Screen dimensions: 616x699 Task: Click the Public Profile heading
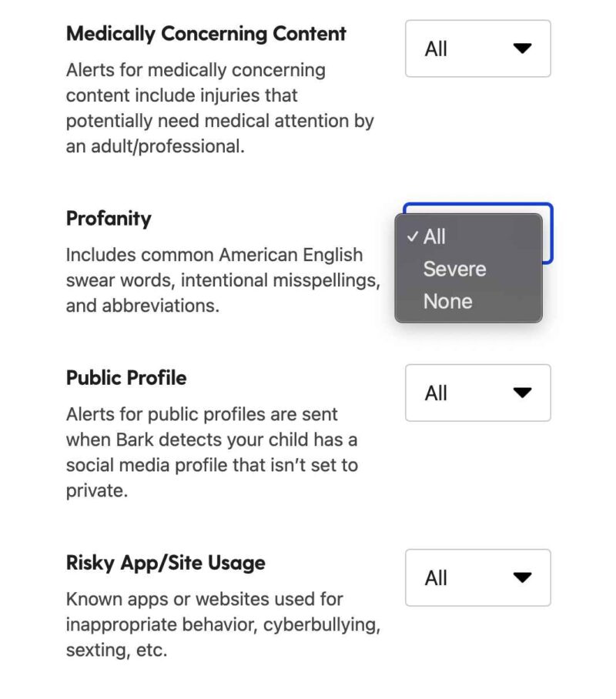click(126, 378)
